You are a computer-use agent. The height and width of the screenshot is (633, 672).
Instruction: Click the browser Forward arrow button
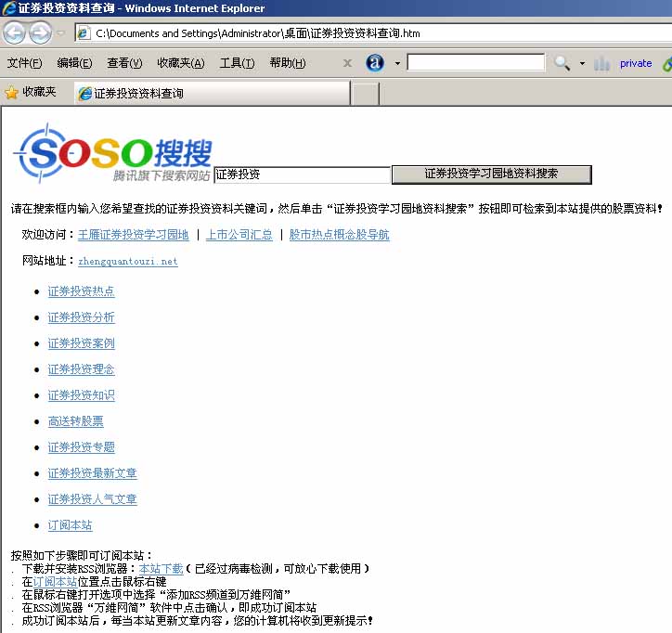click(40, 33)
